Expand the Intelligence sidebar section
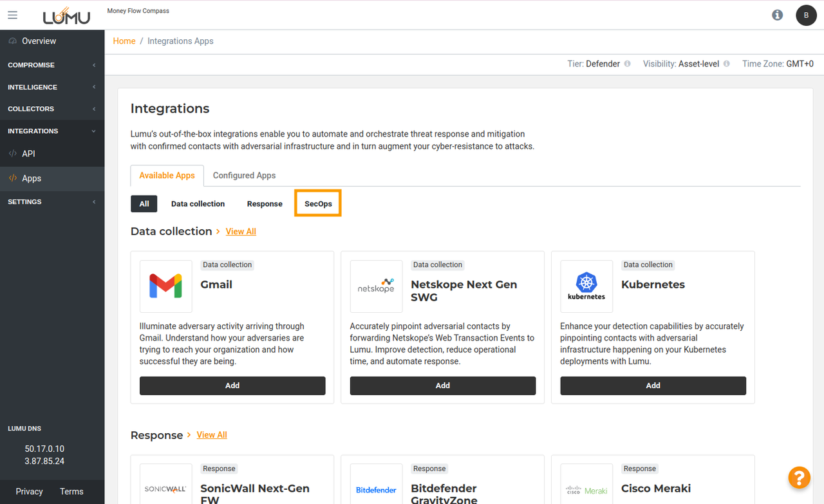 (51, 87)
